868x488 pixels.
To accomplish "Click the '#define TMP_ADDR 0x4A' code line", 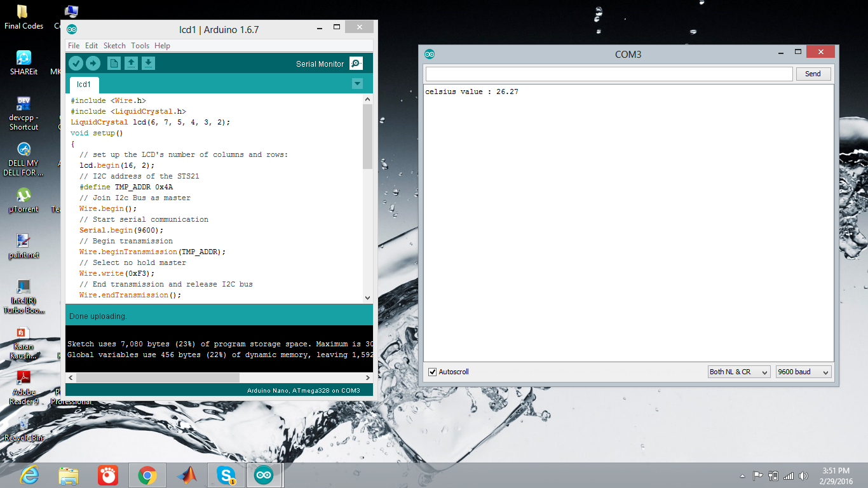I will (x=126, y=187).
